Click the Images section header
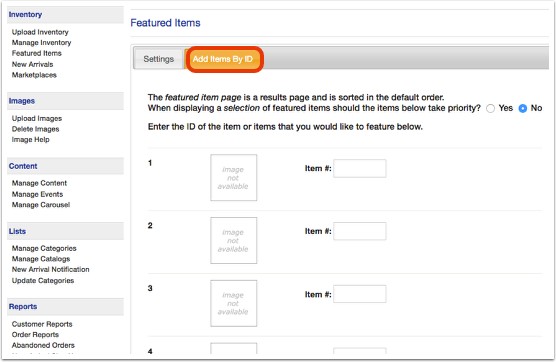Image resolution: width=556 pixels, height=362 pixels. coord(66,101)
